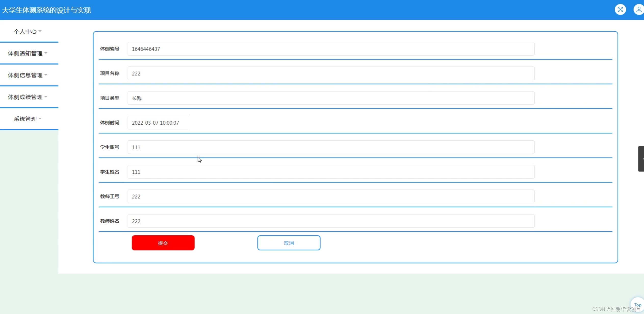Image resolution: width=644 pixels, height=314 pixels.
Task: Click the fullscreen toggle icon in header
Action: coord(620,10)
